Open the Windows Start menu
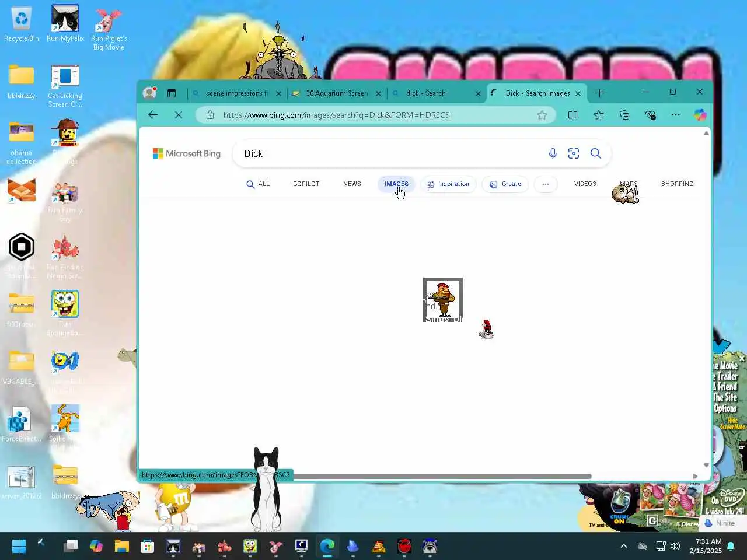This screenshot has width=747, height=560. click(x=19, y=546)
